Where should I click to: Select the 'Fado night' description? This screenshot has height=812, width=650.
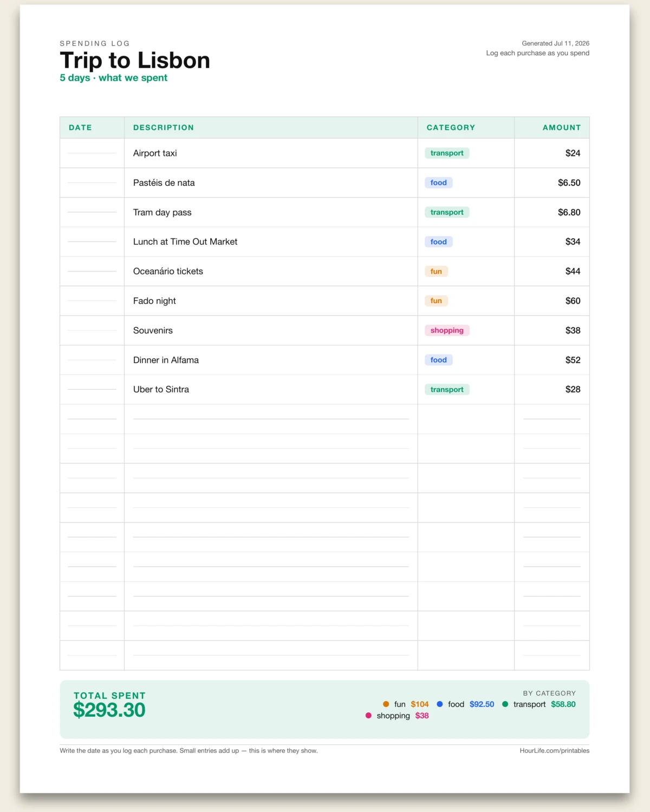pos(154,301)
